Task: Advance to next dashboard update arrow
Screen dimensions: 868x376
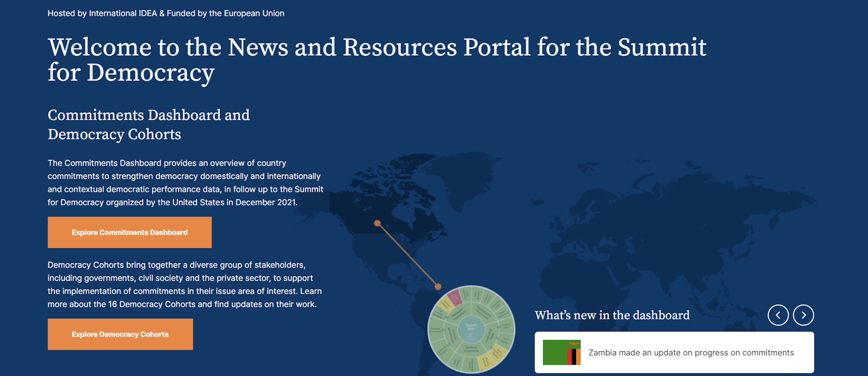Action: pyautogui.click(x=803, y=315)
